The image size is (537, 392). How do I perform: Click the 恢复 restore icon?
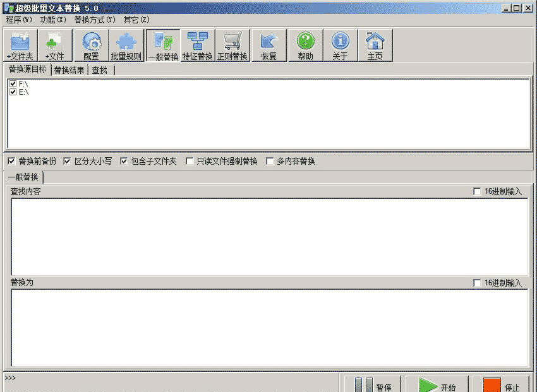tap(269, 44)
